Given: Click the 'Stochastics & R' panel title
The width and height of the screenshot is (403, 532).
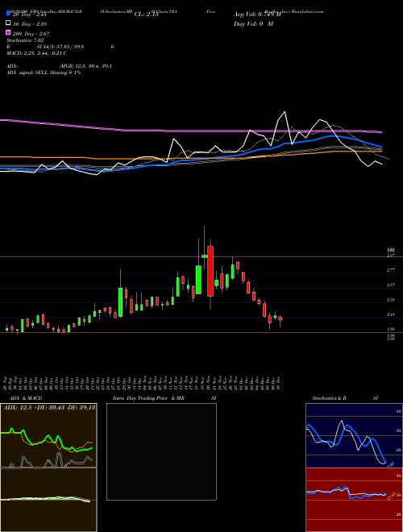Looking at the screenshot, I should [329, 398].
